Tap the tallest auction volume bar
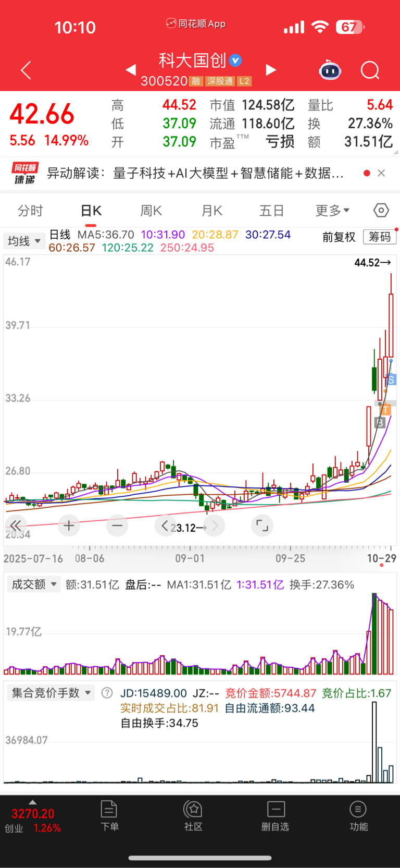The width and height of the screenshot is (400, 868). [x=374, y=742]
